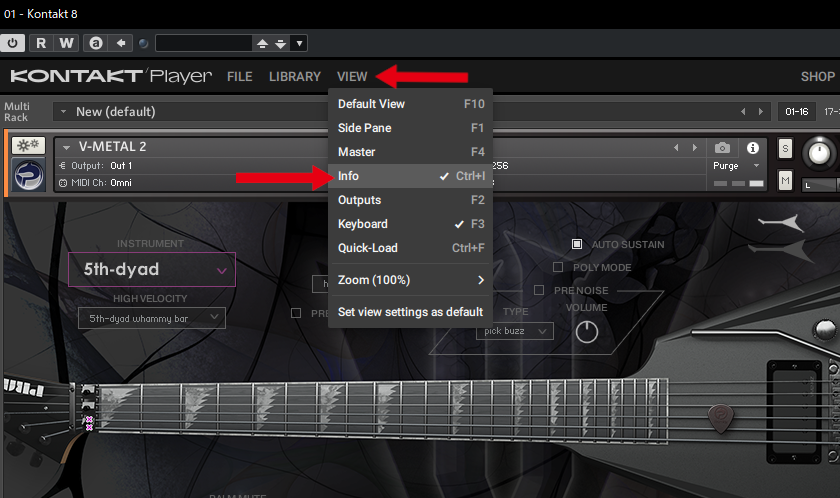Click the pre noise VOLUME knob
The width and height of the screenshot is (840, 498).
[x=587, y=332]
